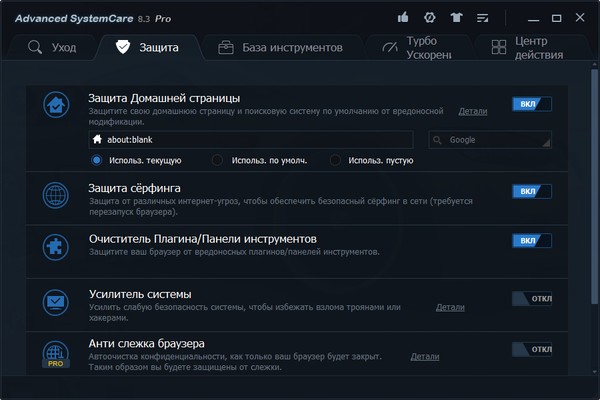Click the about:blank homepage field
This screenshot has height=400, width=600.
click(x=250, y=140)
